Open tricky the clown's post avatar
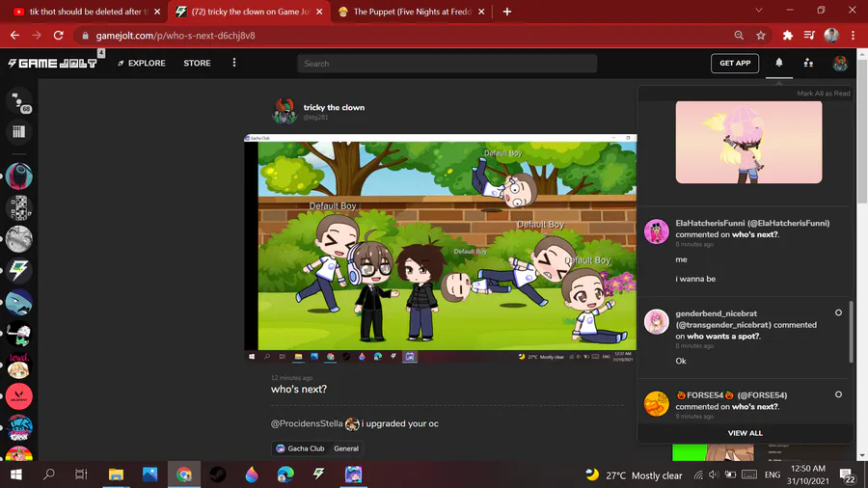The width and height of the screenshot is (868, 488). [285, 111]
